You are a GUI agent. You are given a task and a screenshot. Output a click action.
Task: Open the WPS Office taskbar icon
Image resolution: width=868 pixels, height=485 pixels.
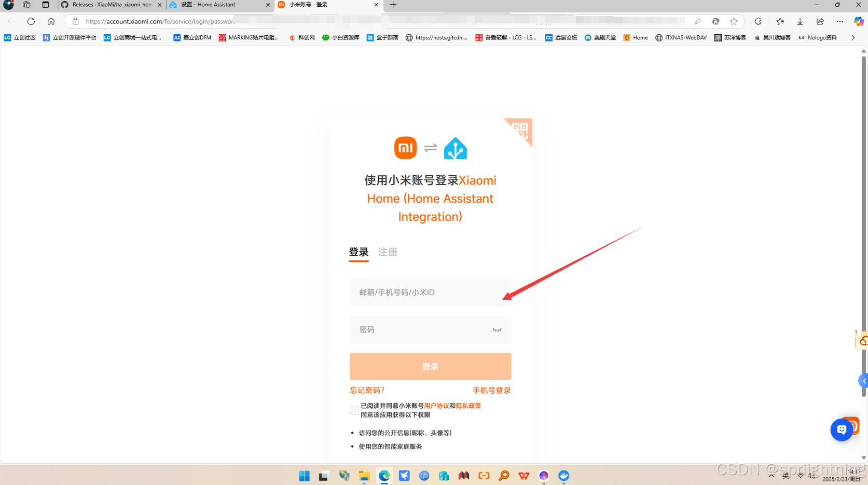[524, 476]
